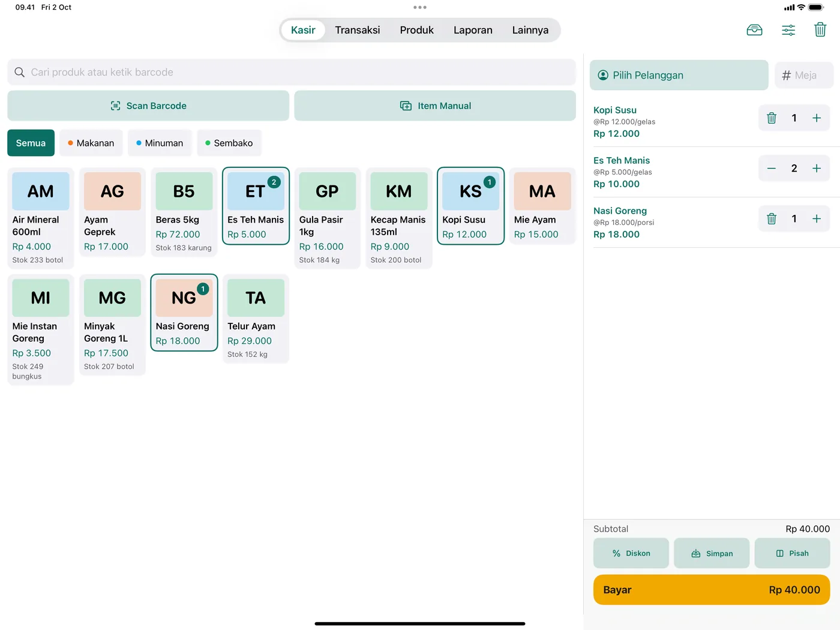Tap the Scan Barcode button
Viewport: 840px width, 630px height.
pos(148,106)
